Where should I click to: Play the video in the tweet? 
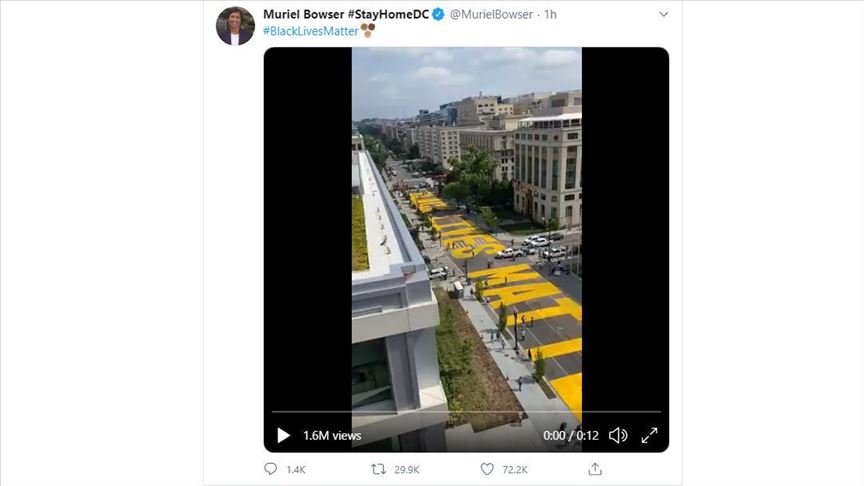(283, 435)
